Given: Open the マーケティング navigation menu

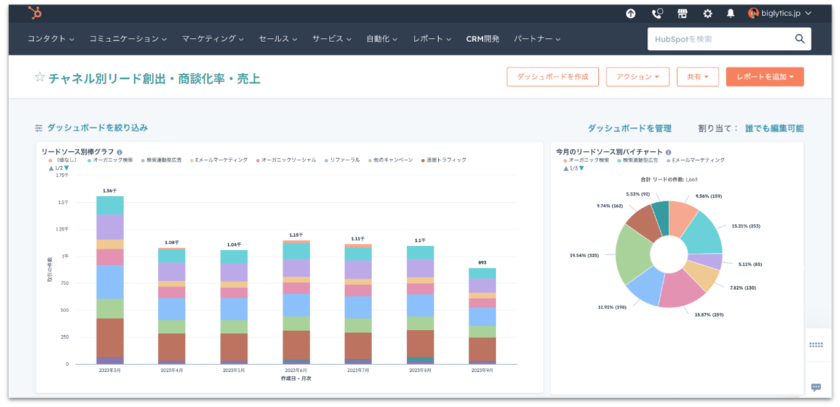Looking at the screenshot, I should tap(213, 39).
